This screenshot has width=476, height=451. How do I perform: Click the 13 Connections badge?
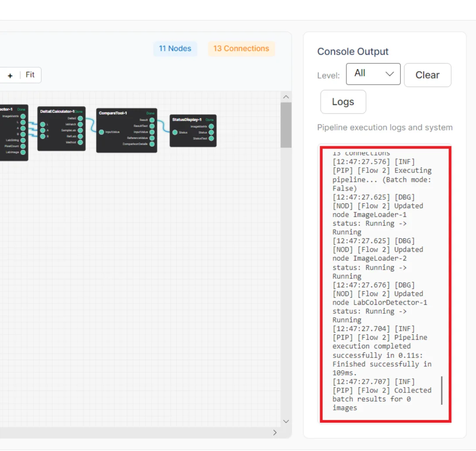coord(241,48)
